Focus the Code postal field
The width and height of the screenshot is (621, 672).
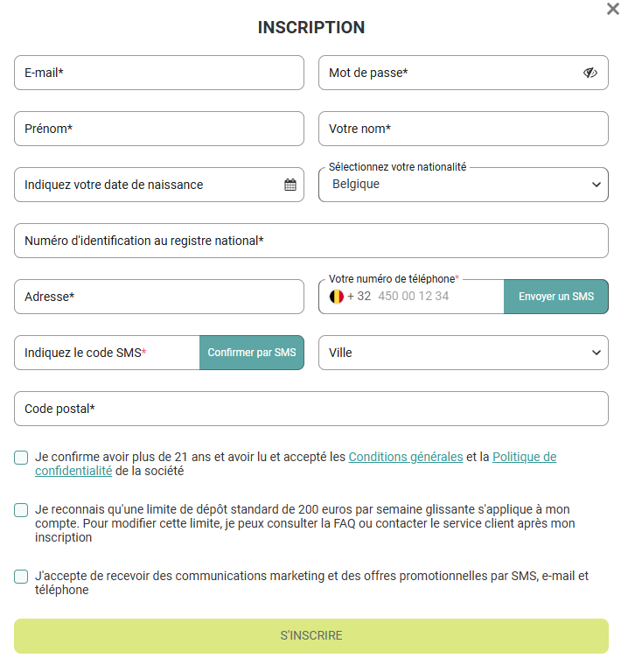311,409
